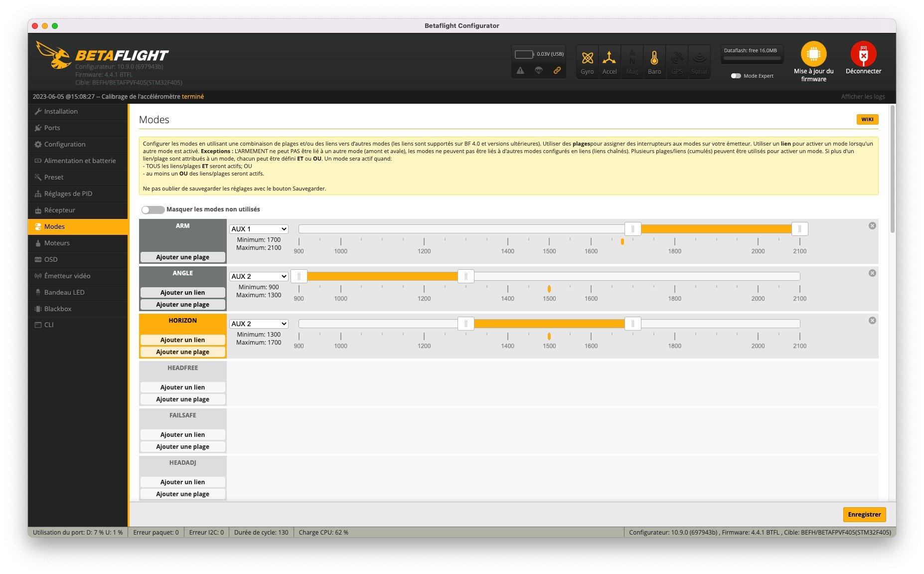Open the Configuration tab
924x574 pixels.
78,144
